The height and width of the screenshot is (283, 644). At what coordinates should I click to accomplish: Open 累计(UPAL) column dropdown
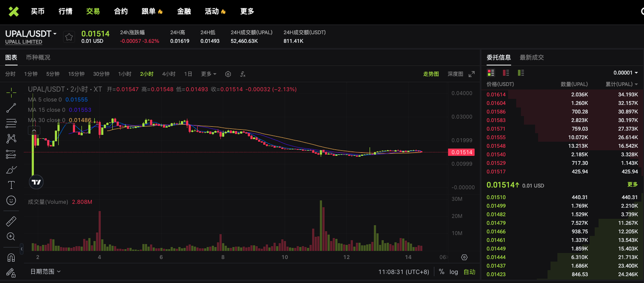(622, 84)
